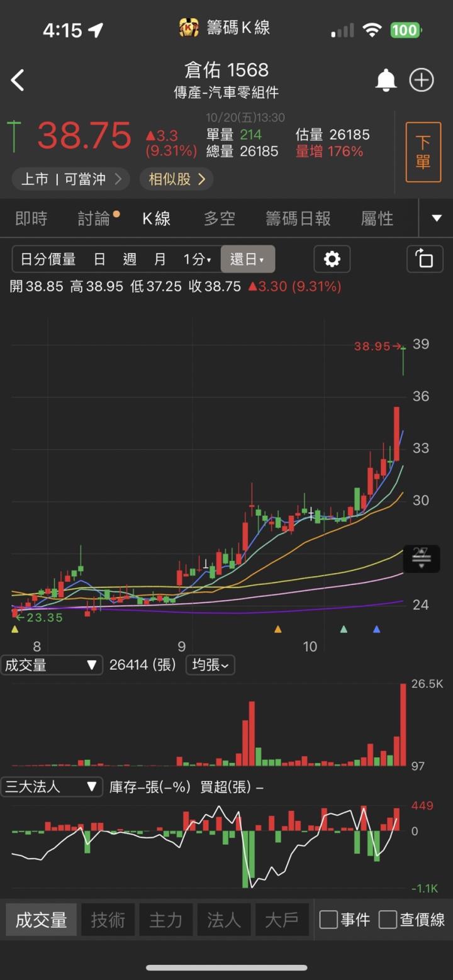Viewport: 453px width, 980px height.
Task: Switch to 多空 tab
Action: [220, 218]
